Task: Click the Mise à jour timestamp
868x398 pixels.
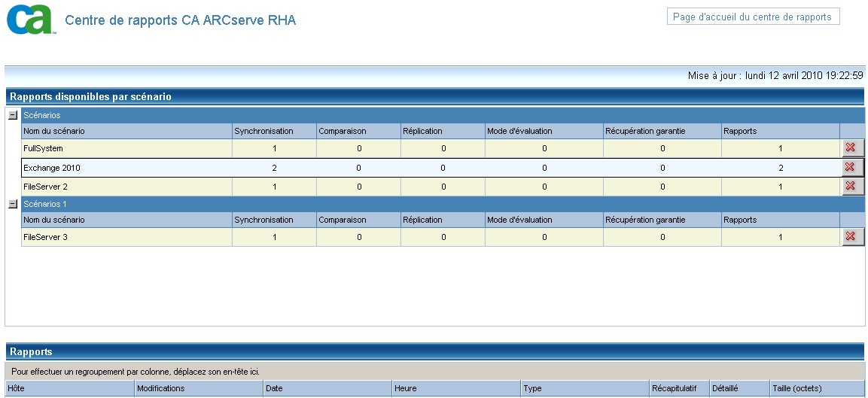Action: [x=775, y=76]
